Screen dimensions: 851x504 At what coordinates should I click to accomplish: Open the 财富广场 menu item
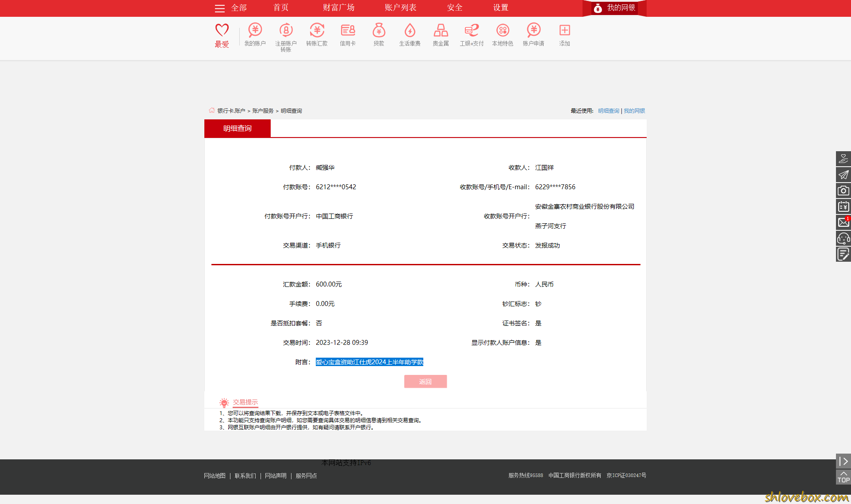pyautogui.click(x=338, y=8)
